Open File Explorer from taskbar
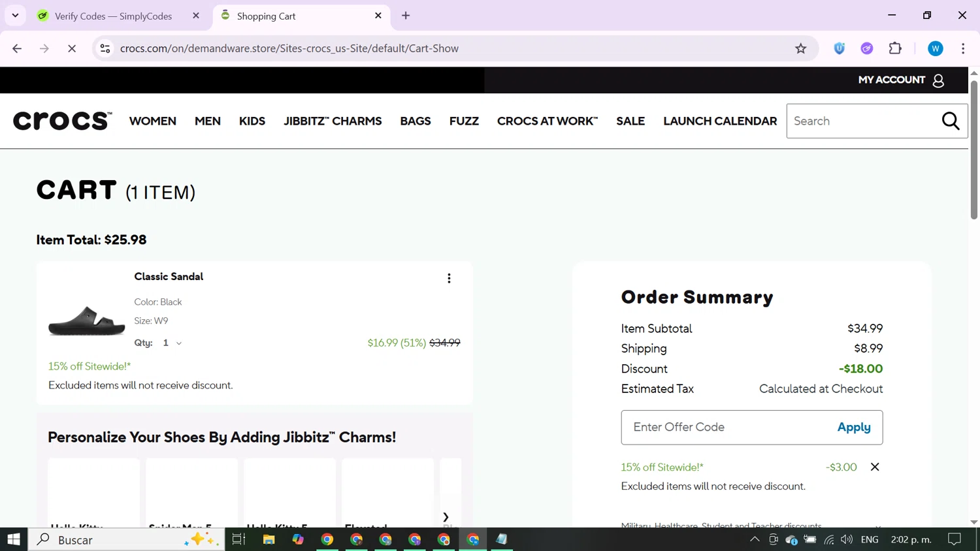The height and width of the screenshot is (551, 980). tap(269, 539)
